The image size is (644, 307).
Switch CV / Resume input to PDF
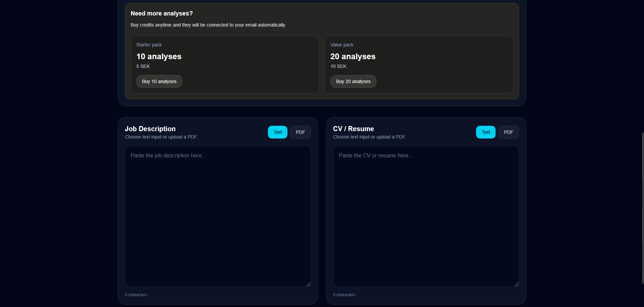[x=509, y=132]
